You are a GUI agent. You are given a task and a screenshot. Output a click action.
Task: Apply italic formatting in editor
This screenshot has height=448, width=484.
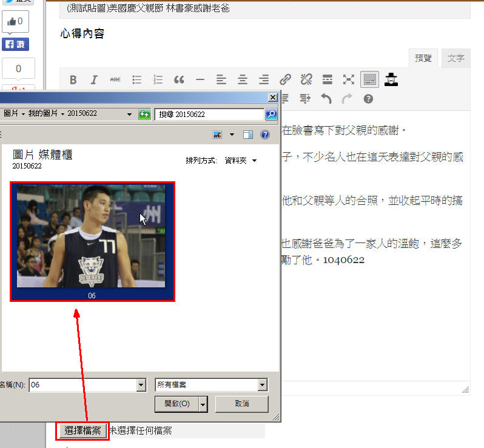(94, 79)
